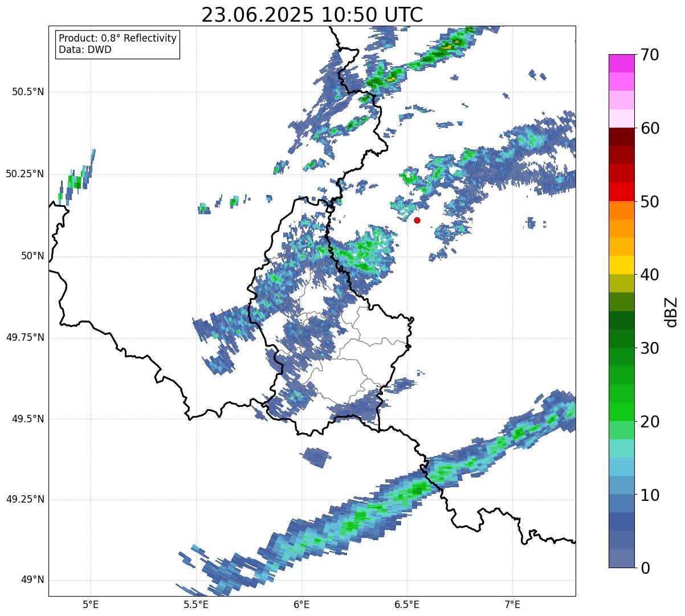Click the 5°E longitude label
This screenshot has width=685, height=616.
(91, 604)
